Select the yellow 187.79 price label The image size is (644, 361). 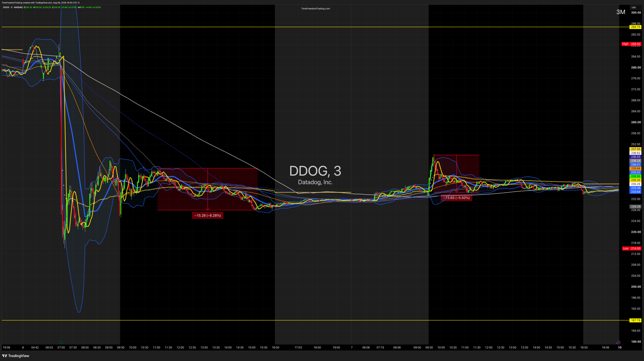636,320
